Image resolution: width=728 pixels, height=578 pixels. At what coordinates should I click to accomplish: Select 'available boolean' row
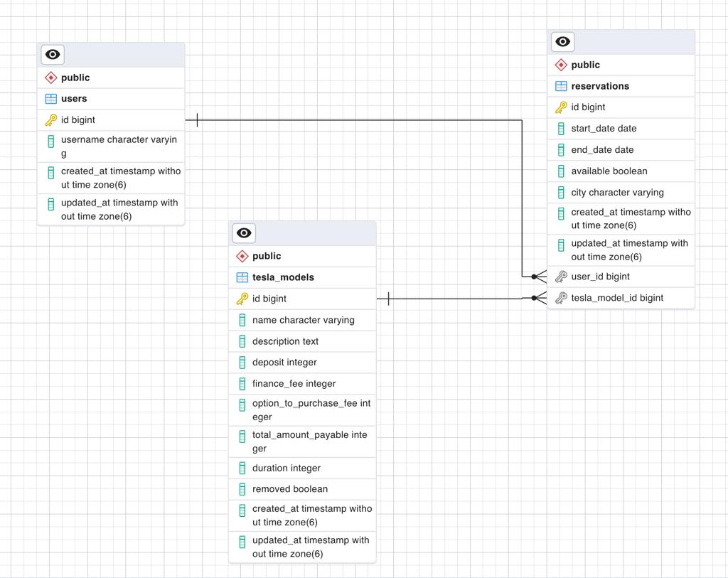click(x=621, y=171)
